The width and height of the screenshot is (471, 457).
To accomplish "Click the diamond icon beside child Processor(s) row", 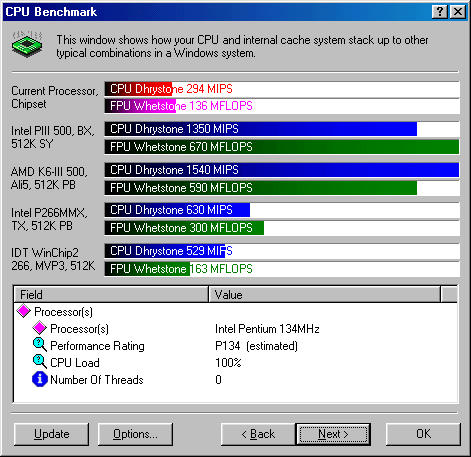I will click(x=40, y=328).
